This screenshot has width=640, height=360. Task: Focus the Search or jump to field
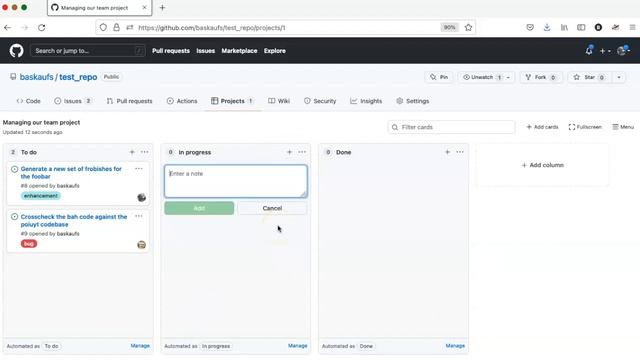click(x=88, y=51)
